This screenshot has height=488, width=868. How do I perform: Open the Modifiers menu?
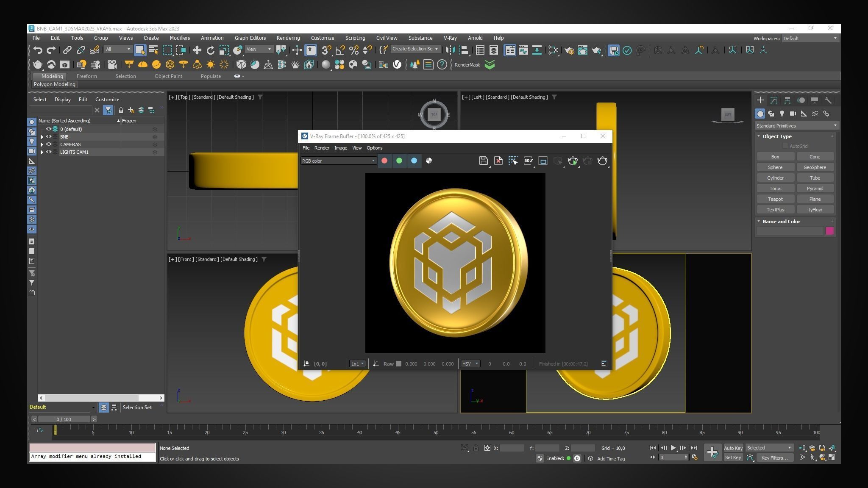pos(180,38)
